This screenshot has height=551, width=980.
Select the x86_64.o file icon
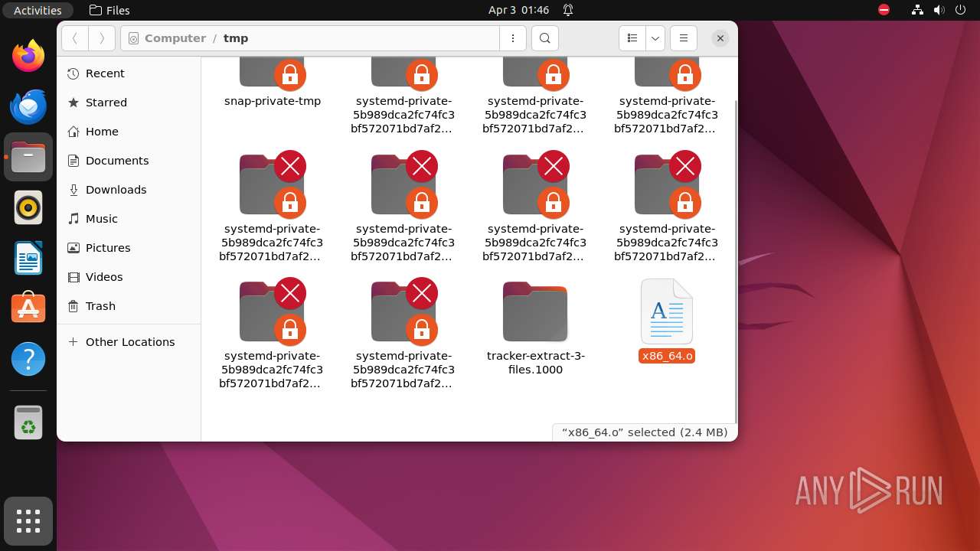667,311
